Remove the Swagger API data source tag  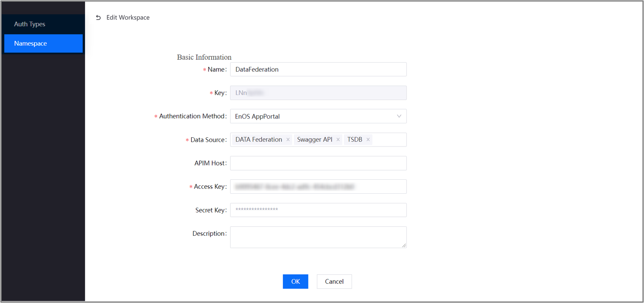(338, 140)
